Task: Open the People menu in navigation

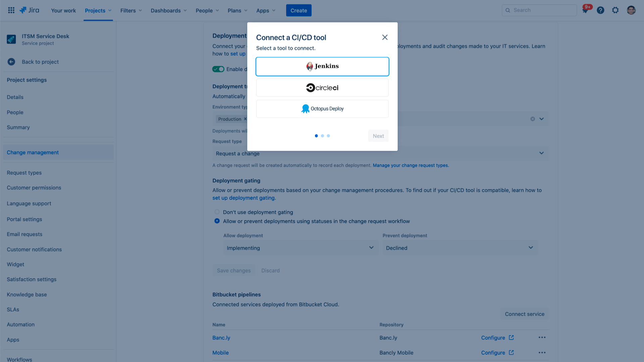Action: pos(206,10)
